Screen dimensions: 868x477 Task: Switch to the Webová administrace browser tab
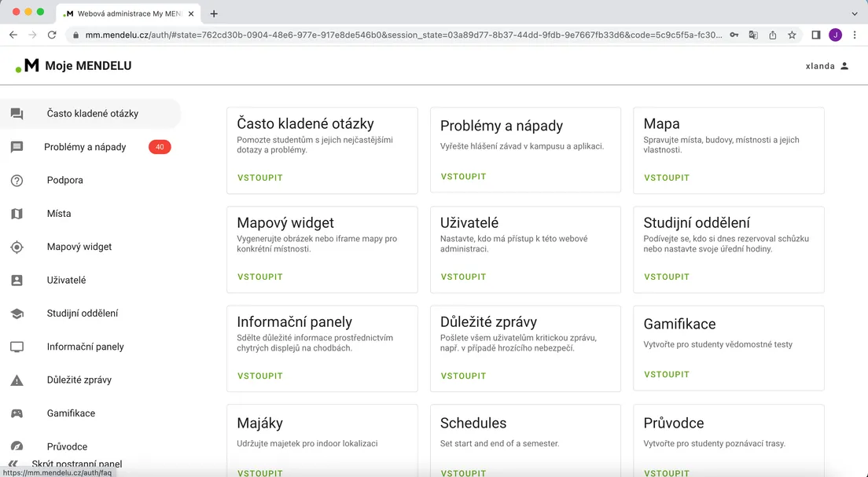point(128,14)
